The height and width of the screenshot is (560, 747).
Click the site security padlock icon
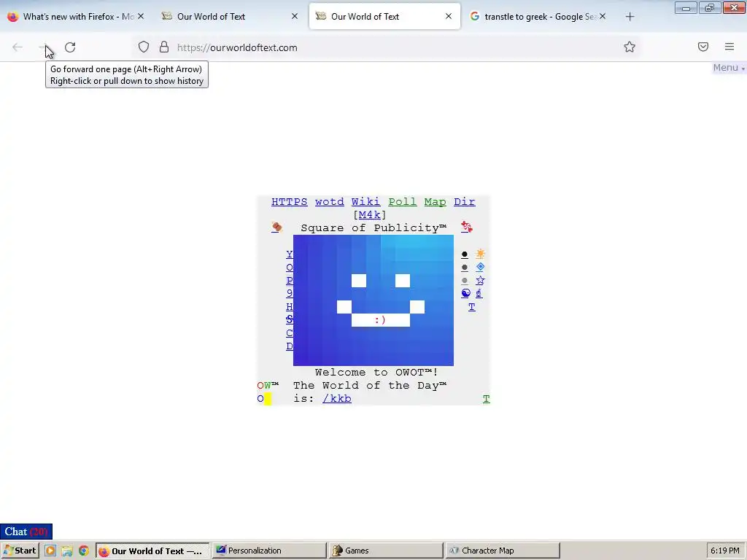coord(164,47)
